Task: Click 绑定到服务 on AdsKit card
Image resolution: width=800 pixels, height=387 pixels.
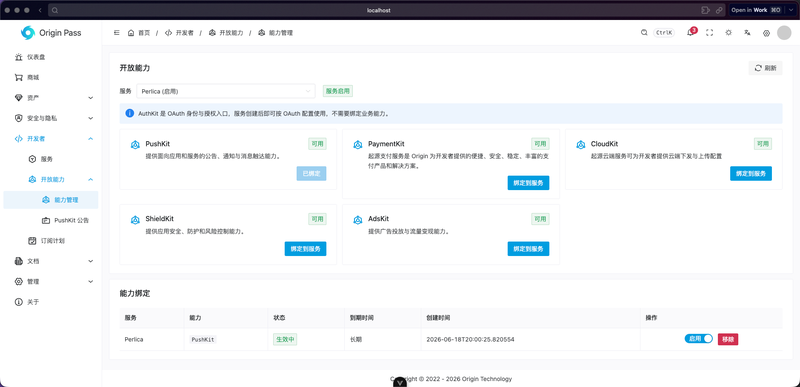Action: (x=528, y=249)
